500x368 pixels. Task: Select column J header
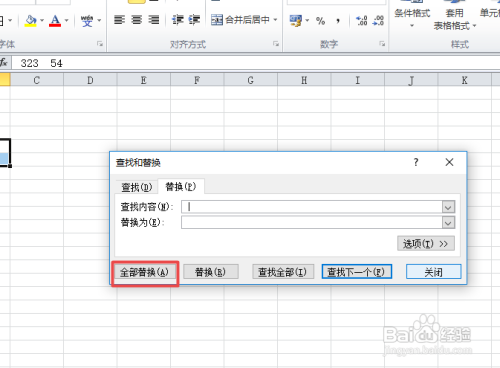point(411,80)
